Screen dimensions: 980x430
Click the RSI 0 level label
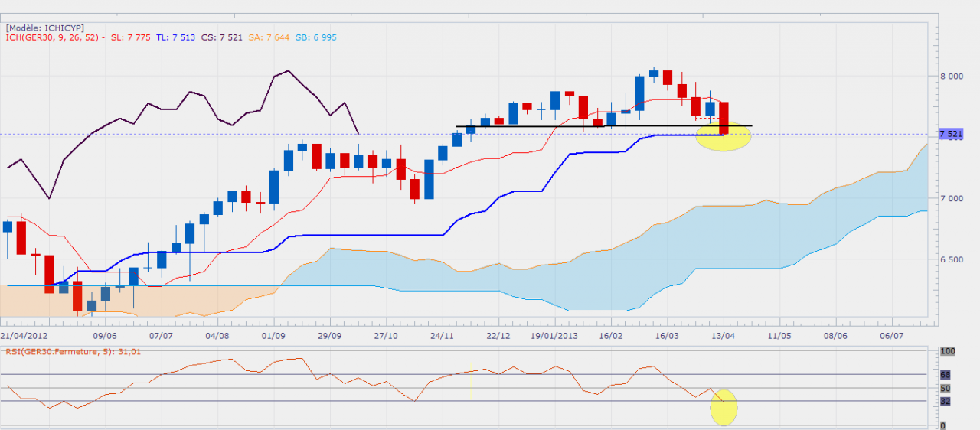942,425
